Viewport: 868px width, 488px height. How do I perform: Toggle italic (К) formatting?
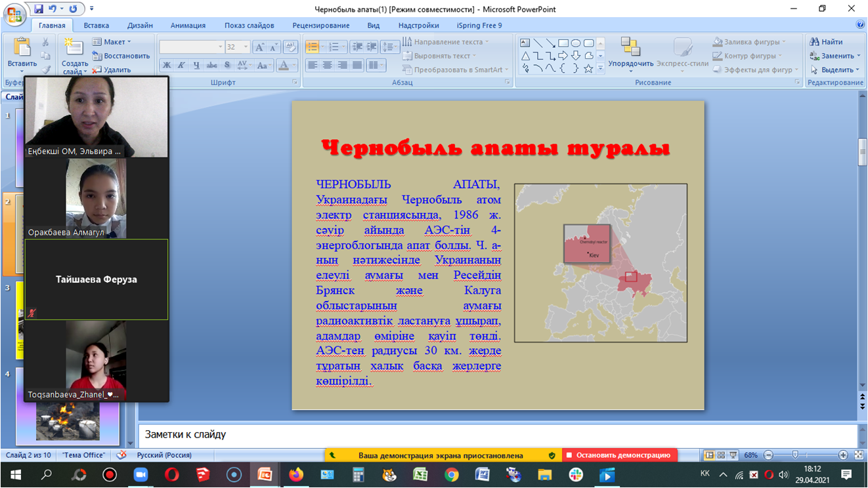pyautogui.click(x=181, y=65)
